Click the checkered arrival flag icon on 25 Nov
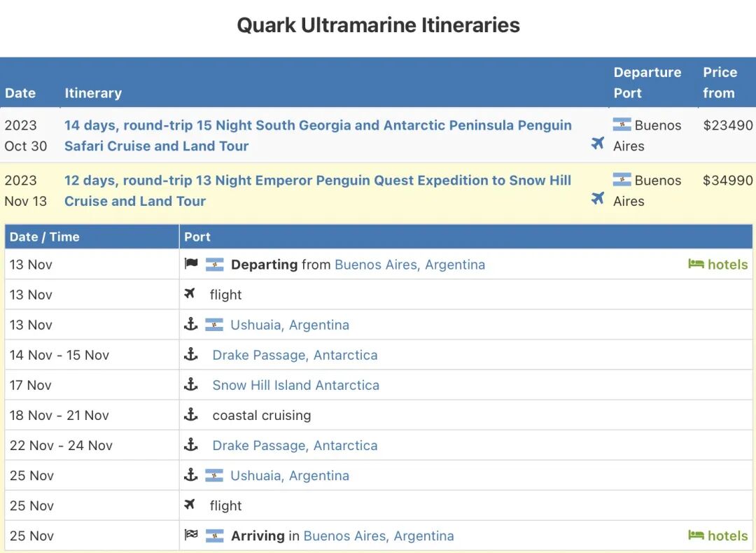The image size is (756, 553). pos(191,535)
